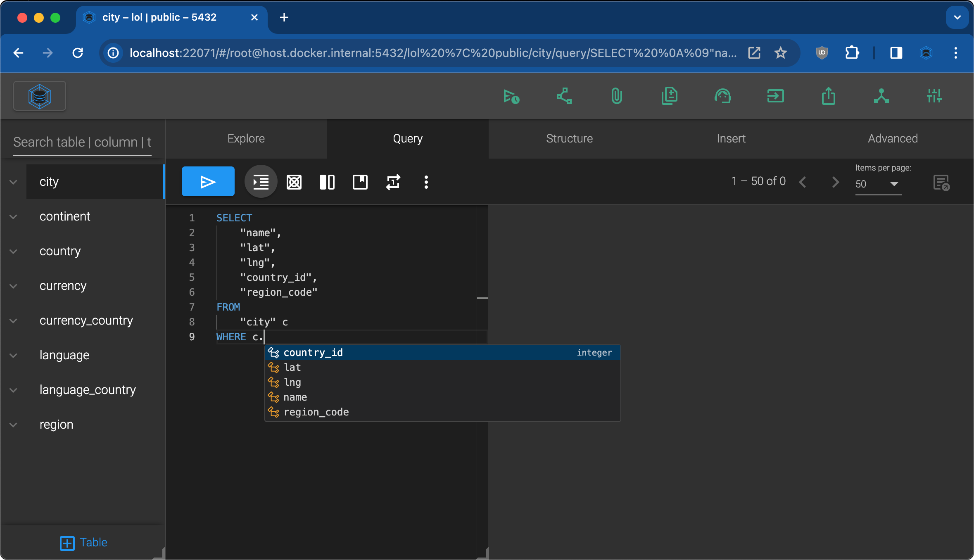
Task: Open the three-dot more options menu
Action: pos(426,182)
